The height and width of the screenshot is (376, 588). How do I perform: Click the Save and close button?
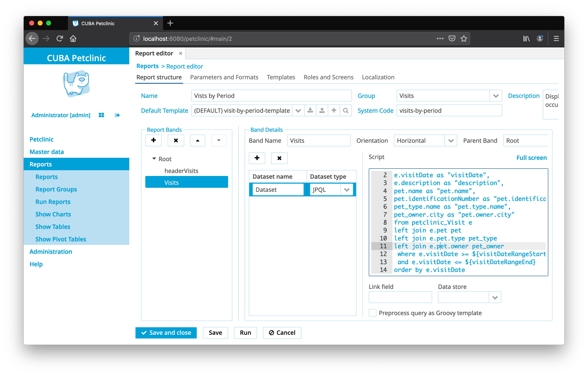(x=166, y=332)
